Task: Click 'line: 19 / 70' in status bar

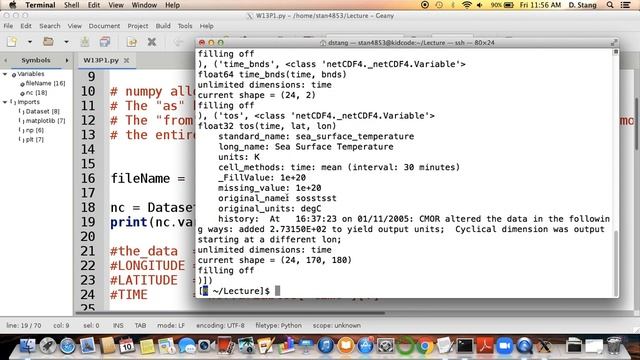Action: [x=24, y=325]
